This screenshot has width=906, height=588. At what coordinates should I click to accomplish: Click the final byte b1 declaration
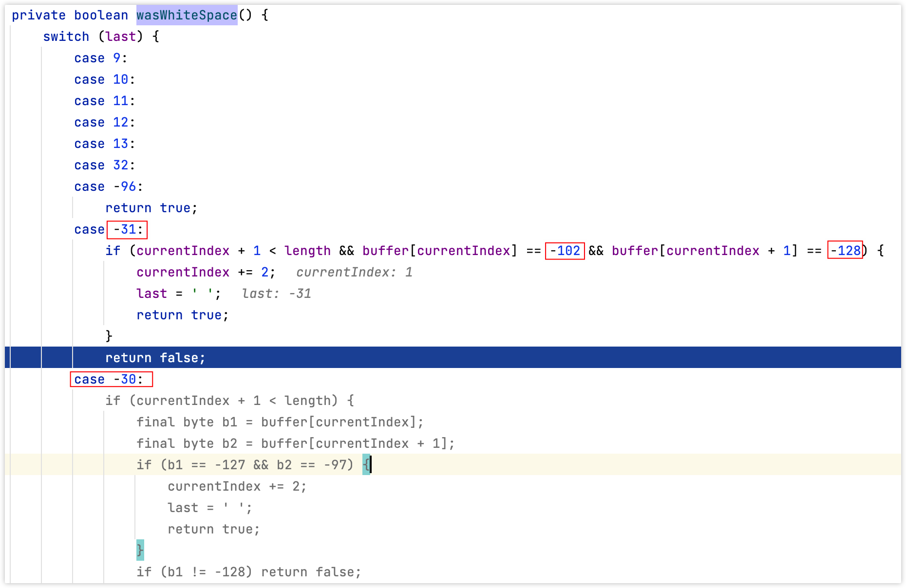[x=280, y=422]
